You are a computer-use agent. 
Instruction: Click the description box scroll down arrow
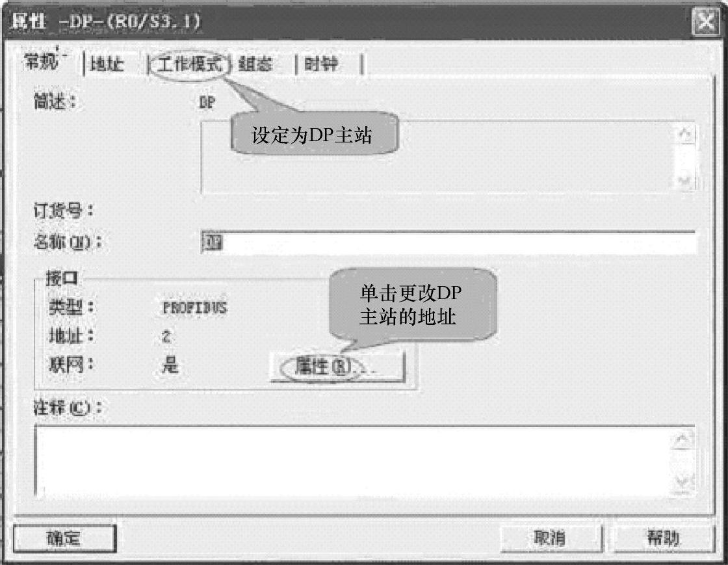[x=686, y=179]
